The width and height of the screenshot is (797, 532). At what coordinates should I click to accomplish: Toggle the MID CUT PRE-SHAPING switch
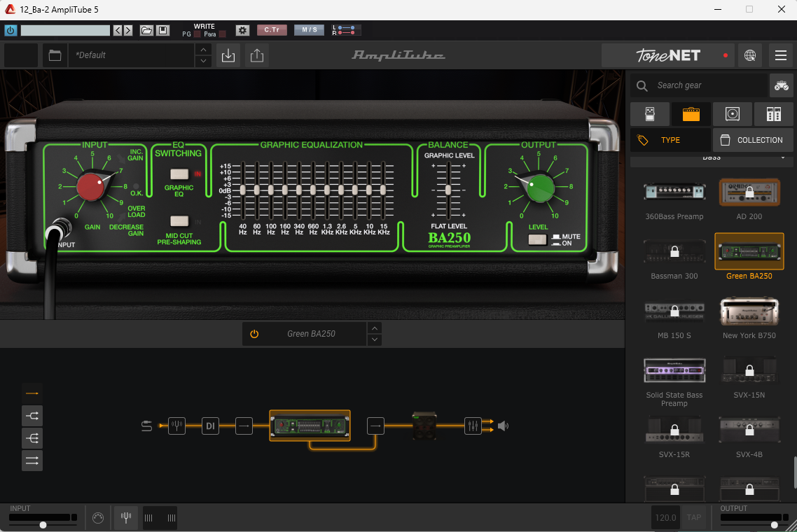coord(179,221)
